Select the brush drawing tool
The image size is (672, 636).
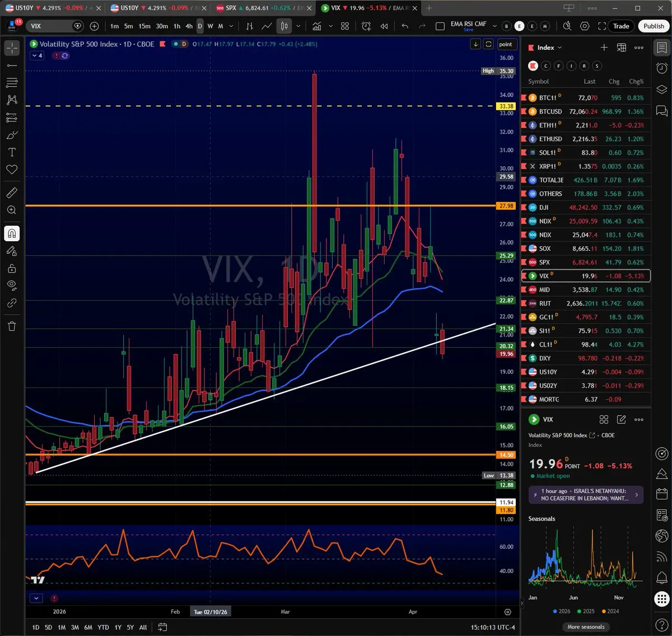(12, 135)
